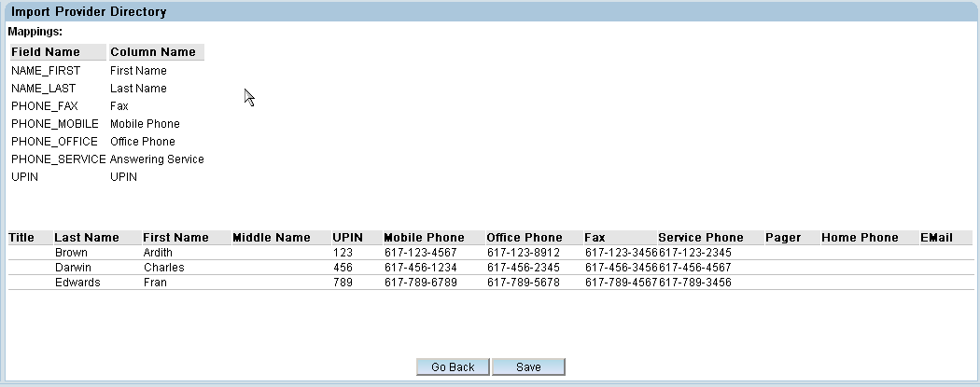
Task: Click office phone 617-456-2345
Action: [x=523, y=268]
